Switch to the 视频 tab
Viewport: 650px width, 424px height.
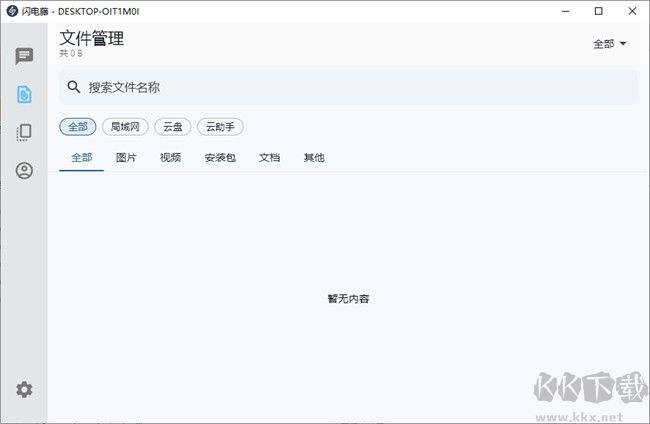(170, 157)
